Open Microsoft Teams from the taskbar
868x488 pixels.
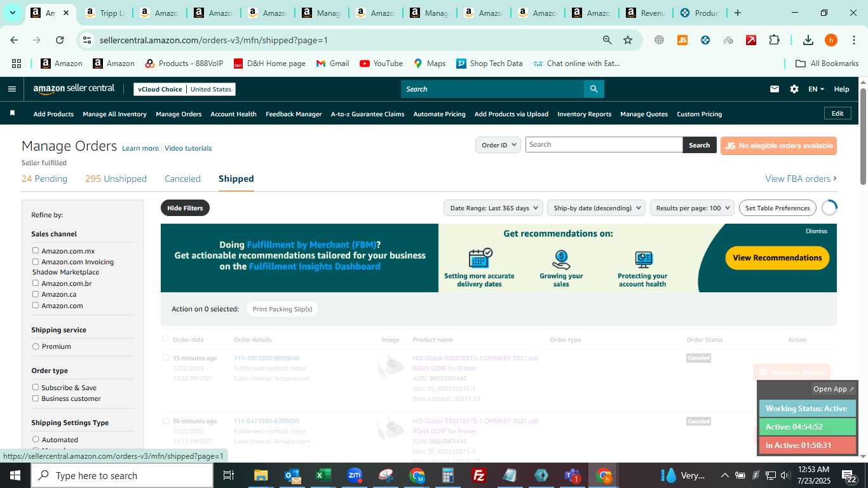pos(573,475)
